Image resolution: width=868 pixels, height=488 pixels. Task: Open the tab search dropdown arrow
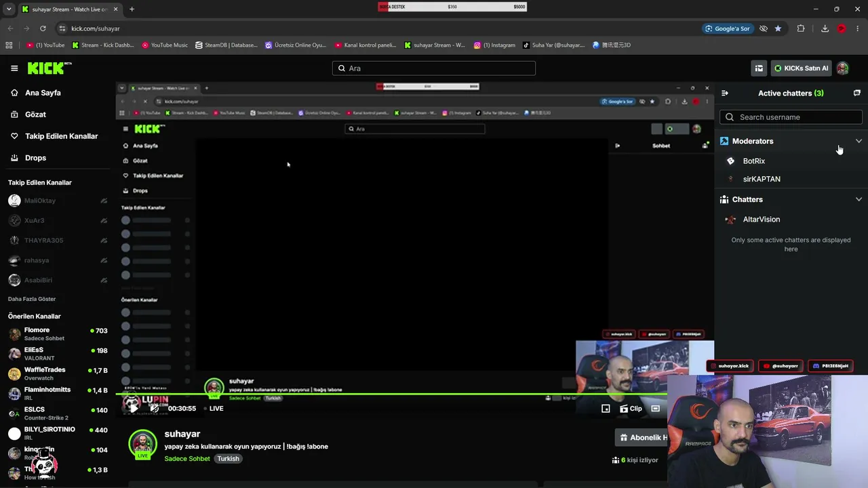click(x=9, y=9)
